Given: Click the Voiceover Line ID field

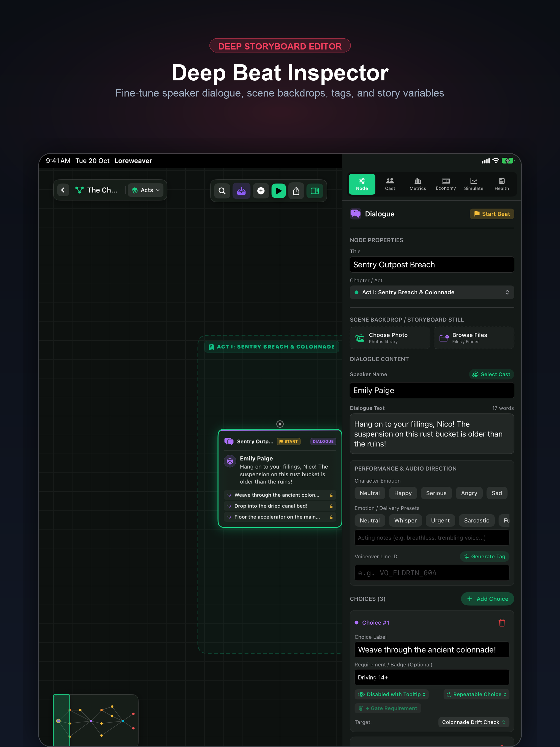Looking at the screenshot, I should click(432, 573).
